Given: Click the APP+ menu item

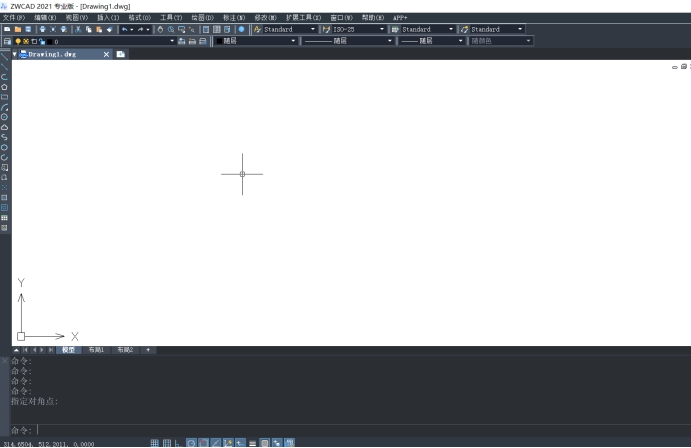Looking at the screenshot, I should click(400, 18).
